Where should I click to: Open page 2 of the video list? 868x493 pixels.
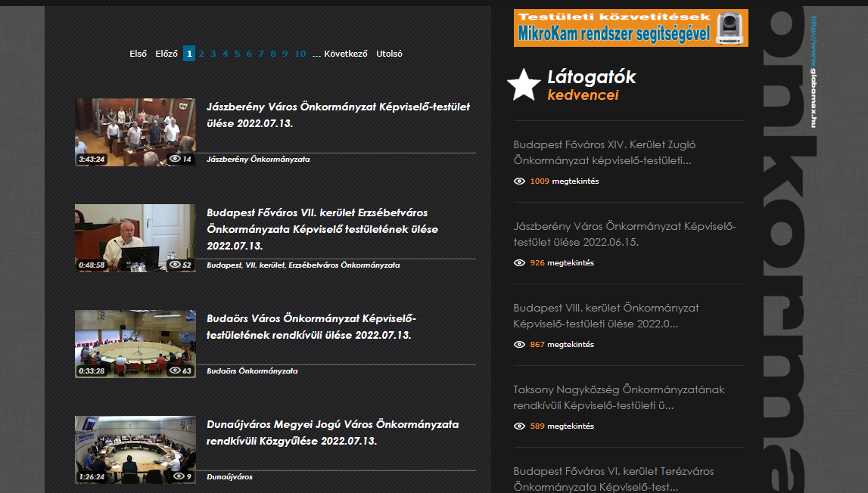[201, 54]
